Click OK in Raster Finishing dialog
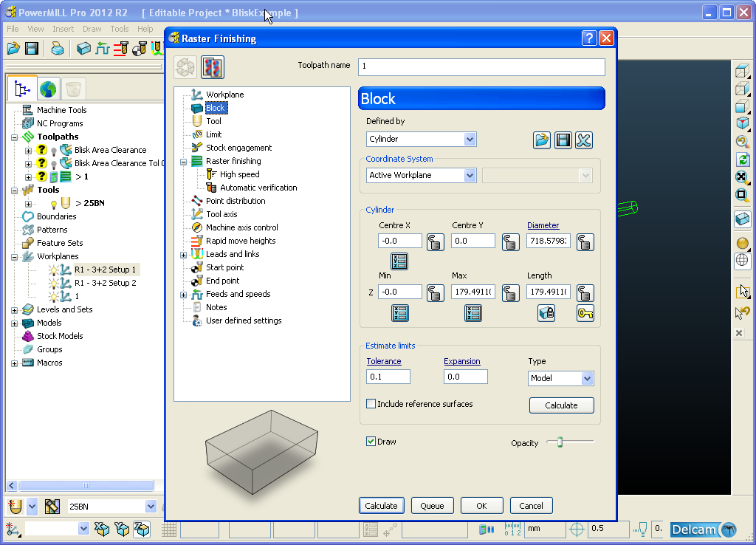 (x=481, y=505)
